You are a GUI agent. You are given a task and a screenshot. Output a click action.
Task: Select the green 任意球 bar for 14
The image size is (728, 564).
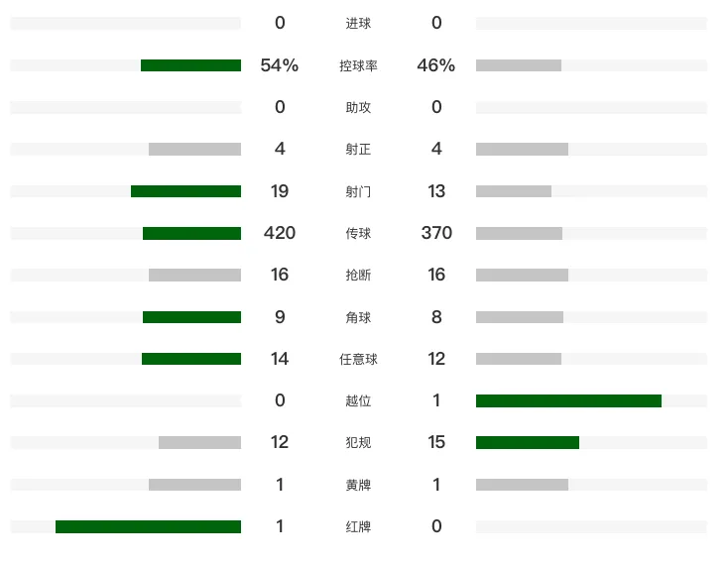pyautogui.click(x=191, y=359)
